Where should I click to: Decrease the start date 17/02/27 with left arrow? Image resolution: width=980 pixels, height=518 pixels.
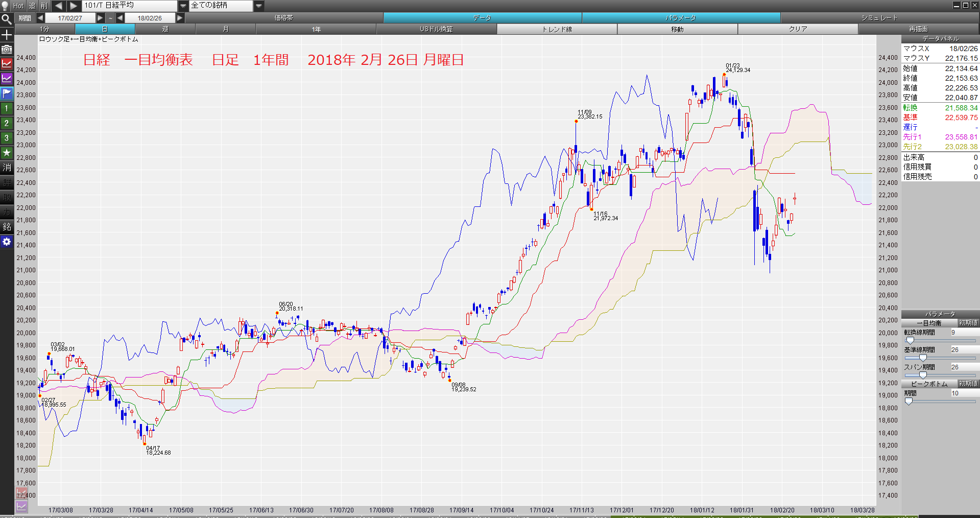pos(40,18)
